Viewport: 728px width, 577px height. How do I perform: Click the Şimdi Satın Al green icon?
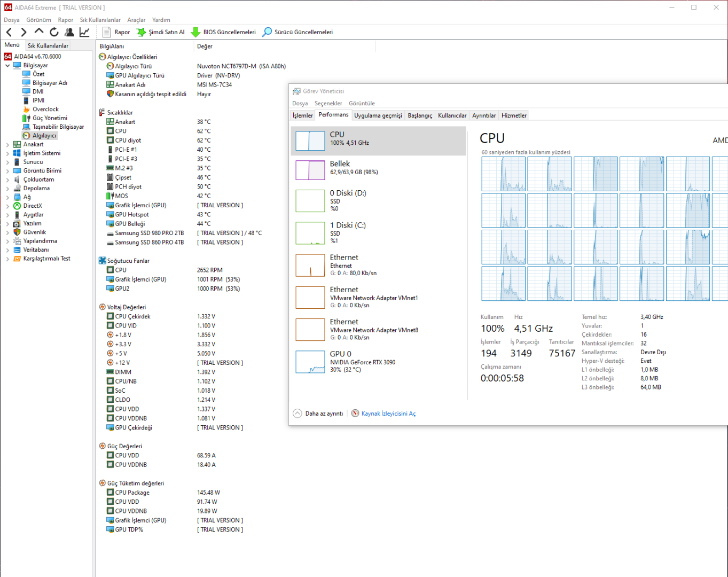(141, 32)
